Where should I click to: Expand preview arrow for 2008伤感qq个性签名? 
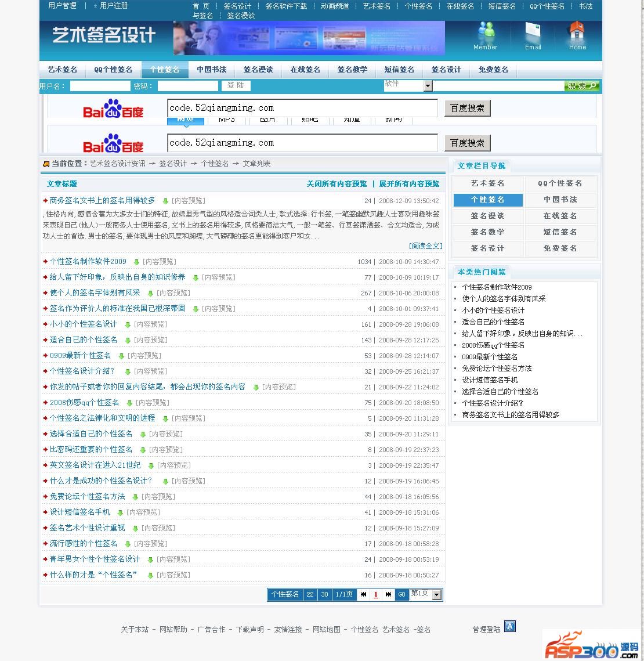tap(129, 403)
